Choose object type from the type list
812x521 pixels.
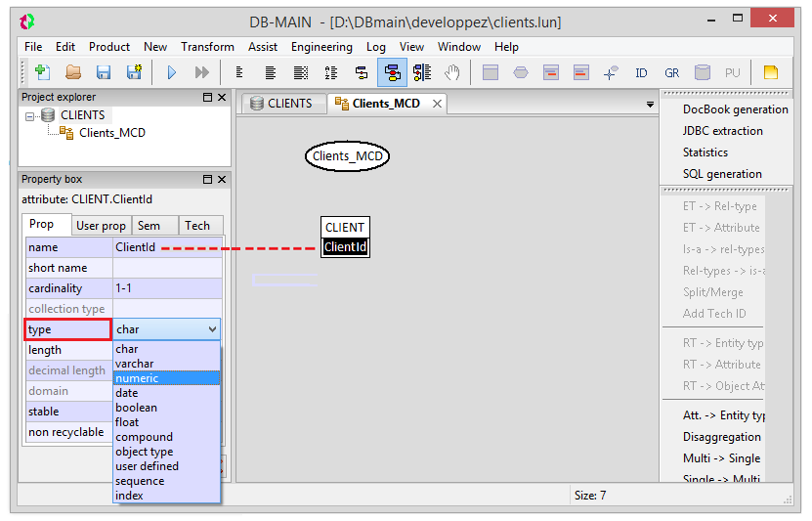coord(167,452)
